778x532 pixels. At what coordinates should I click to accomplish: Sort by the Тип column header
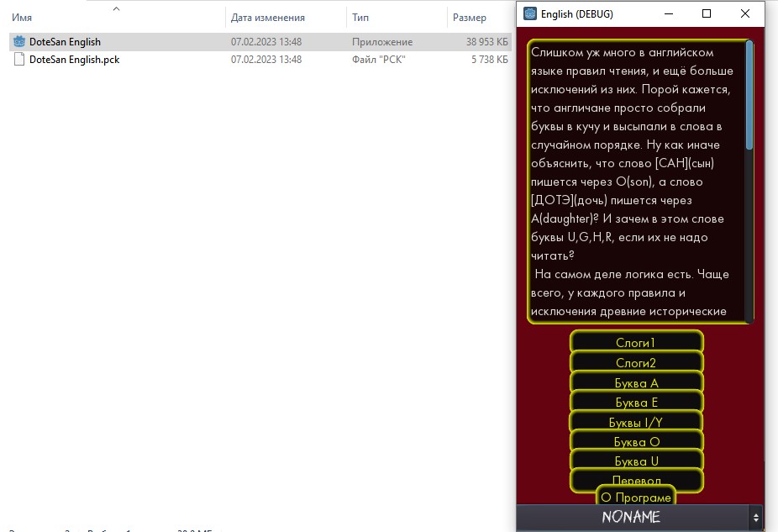[x=360, y=18]
